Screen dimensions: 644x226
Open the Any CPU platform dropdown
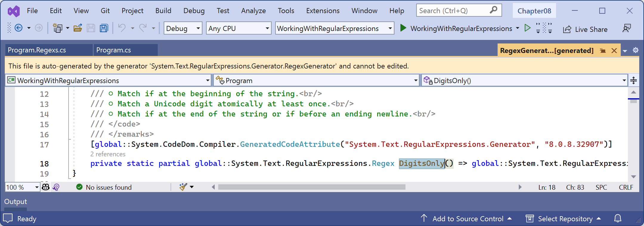pos(239,28)
